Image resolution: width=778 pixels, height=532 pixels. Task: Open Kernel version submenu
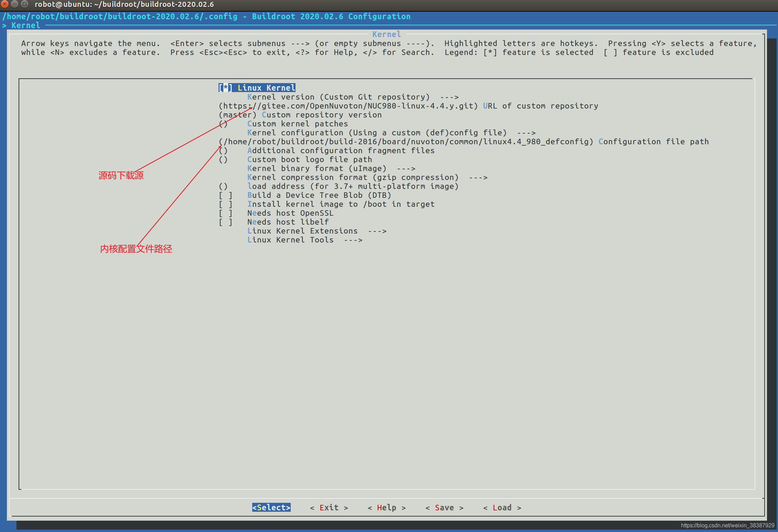point(353,97)
